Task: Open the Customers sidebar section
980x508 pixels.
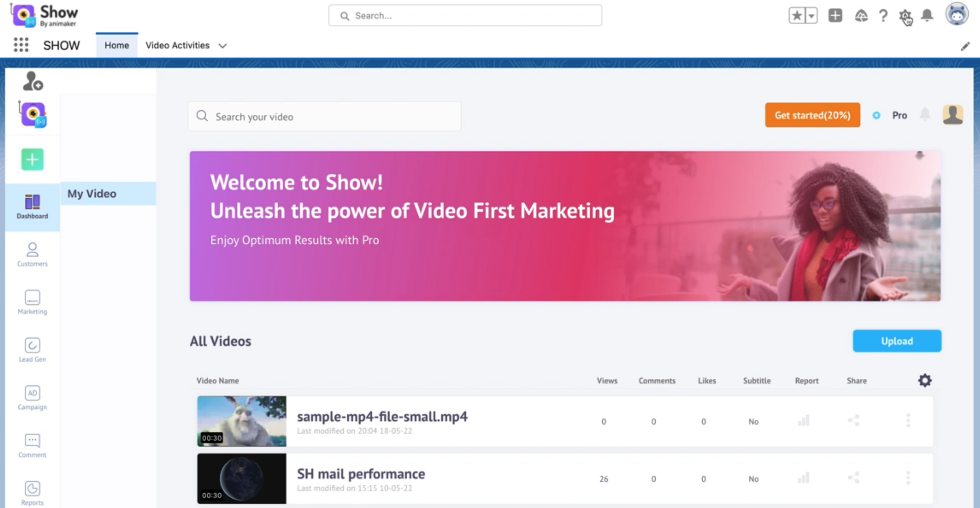Action: point(32,255)
